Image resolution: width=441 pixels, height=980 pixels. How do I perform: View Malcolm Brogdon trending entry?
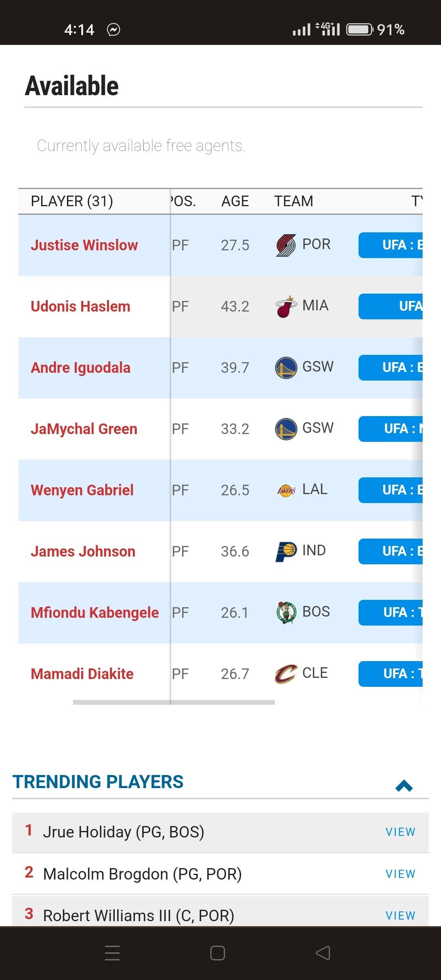(x=400, y=874)
